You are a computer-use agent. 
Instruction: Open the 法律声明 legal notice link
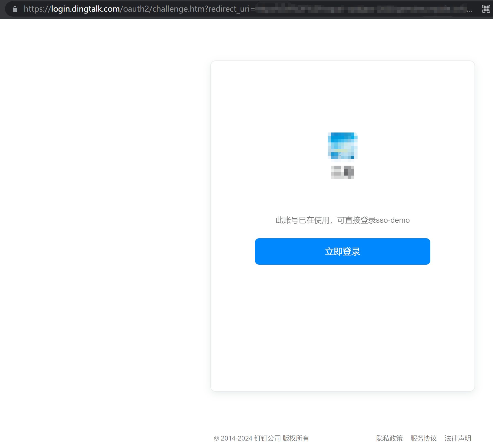pos(458,438)
